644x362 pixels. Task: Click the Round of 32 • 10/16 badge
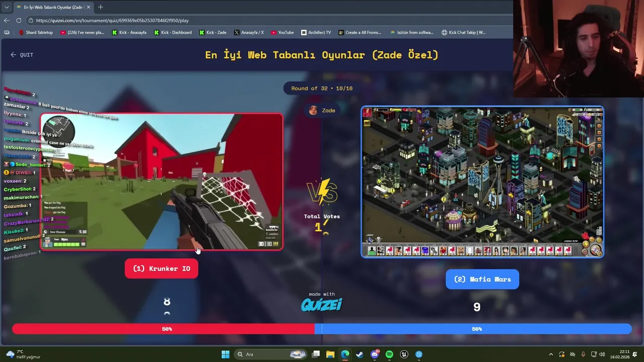pyautogui.click(x=321, y=88)
